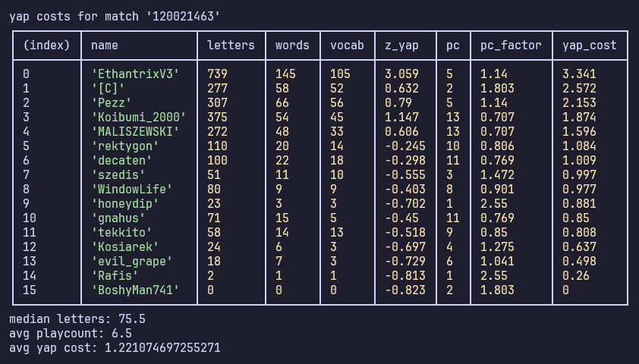The height and width of the screenshot is (364, 639).
Task: Click the name 'WindowLife'
Action: (x=131, y=190)
